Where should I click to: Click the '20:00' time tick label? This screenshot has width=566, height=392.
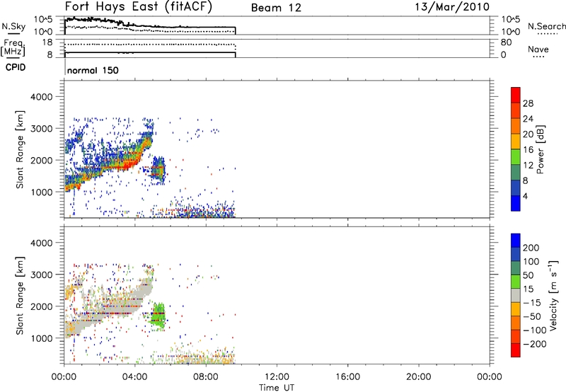point(419,377)
